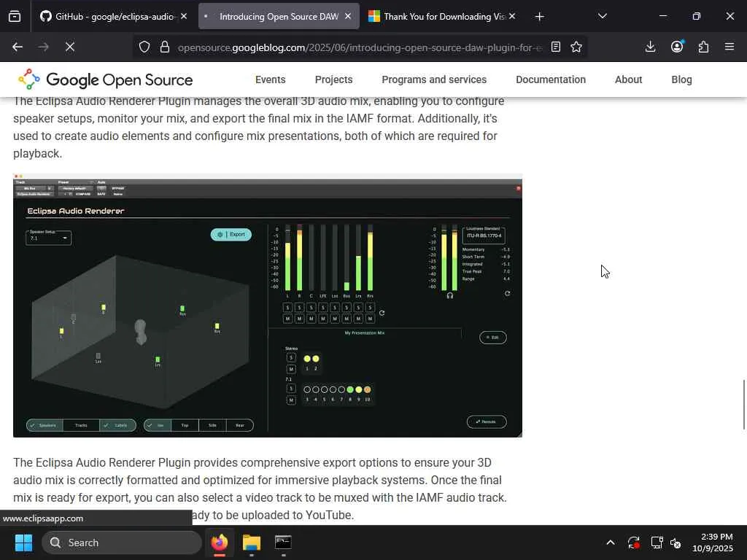
Task: Open the clock and date in taskbar
Action: 713,542
